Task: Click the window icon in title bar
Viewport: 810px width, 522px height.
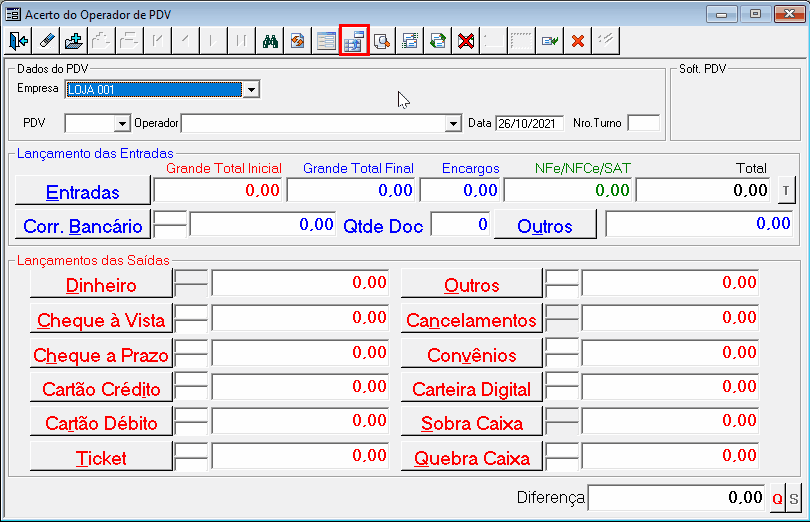Action: point(13,14)
